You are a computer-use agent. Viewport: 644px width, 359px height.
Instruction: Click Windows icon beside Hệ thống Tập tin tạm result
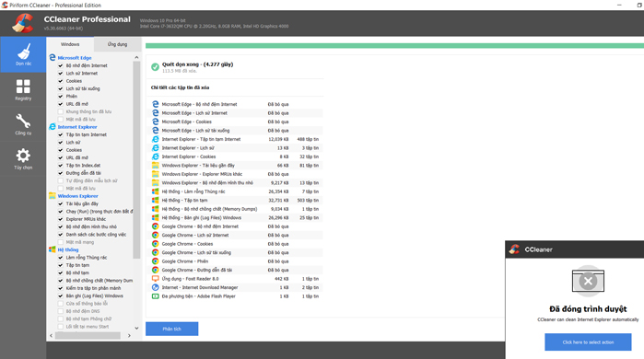(156, 201)
